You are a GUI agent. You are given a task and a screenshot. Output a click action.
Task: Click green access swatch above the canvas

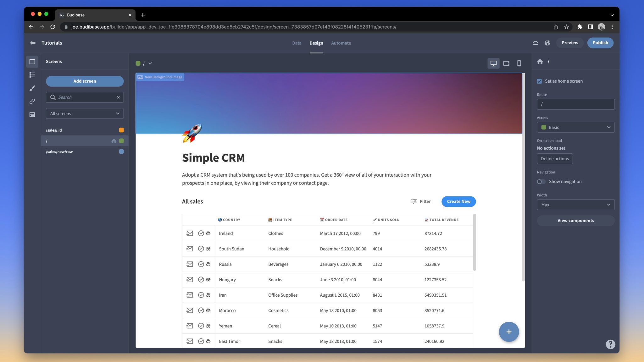pos(138,63)
